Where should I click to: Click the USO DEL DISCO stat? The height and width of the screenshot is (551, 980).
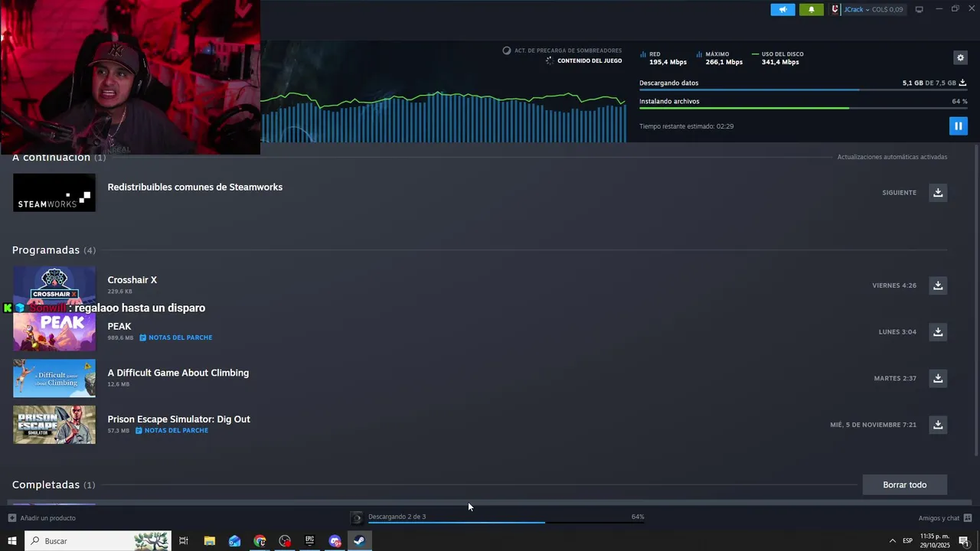(778, 58)
